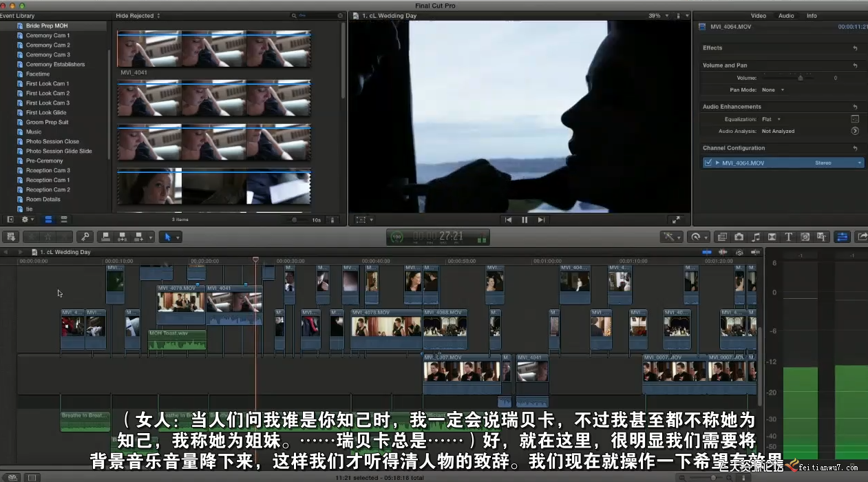Switch browser to list view
The width and height of the screenshot is (868, 482).
(63, 220)
